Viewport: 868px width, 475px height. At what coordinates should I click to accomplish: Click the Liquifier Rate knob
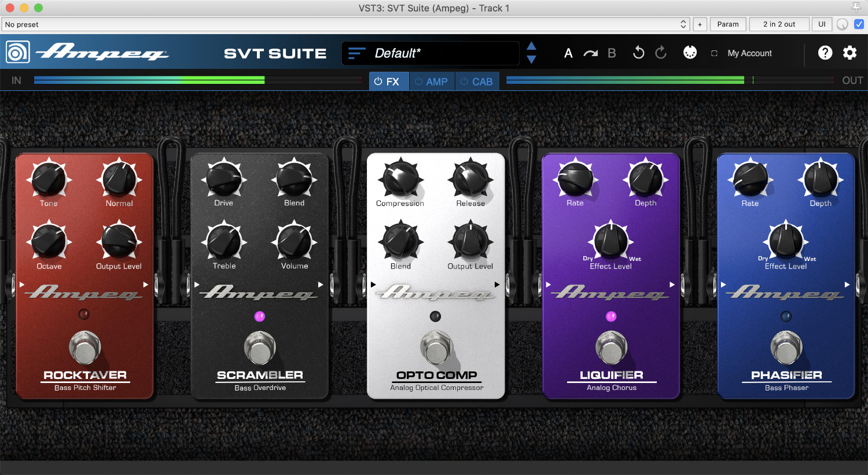(575, 179)
